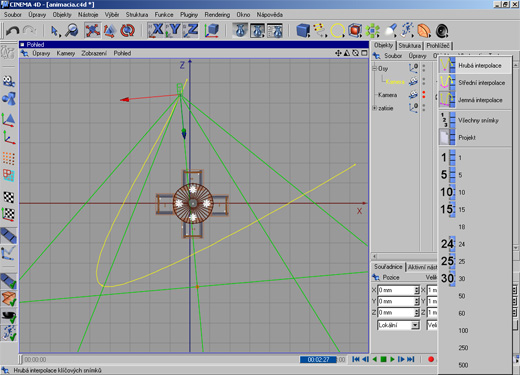Viewport: 520px width, 375px height.
Task: Collapse the Osy object tree node
Action: pyautogui.click(x=374, y=68)
